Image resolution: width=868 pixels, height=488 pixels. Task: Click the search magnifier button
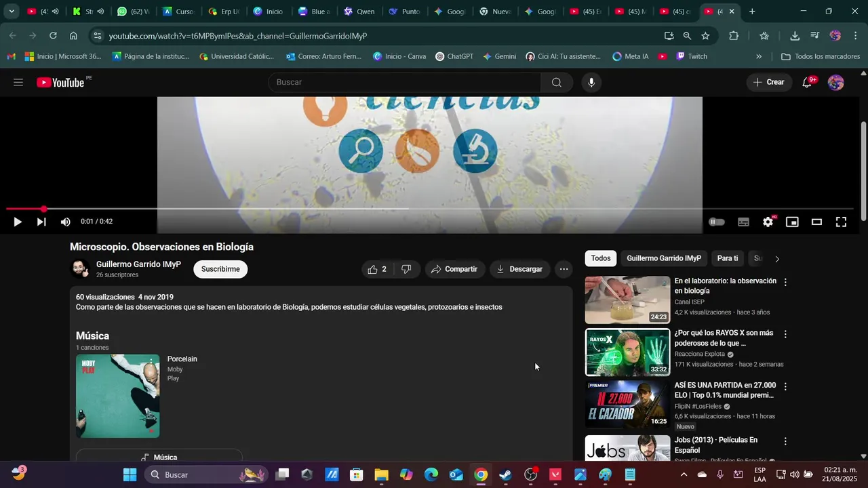click(x=557, y=83)
